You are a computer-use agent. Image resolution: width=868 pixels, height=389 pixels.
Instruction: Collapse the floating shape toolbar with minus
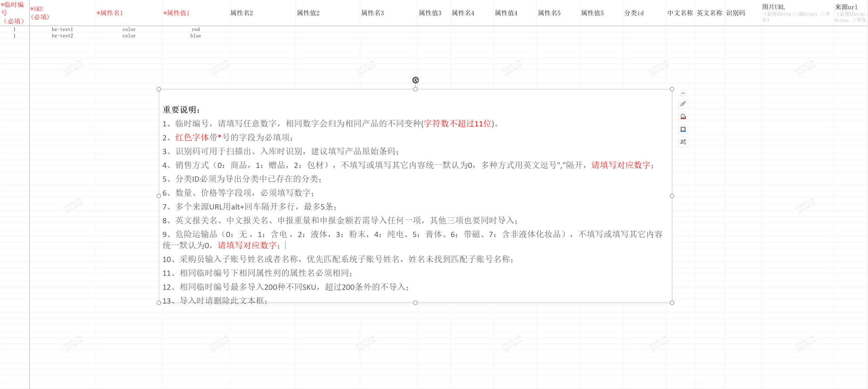tap(683, 93)
